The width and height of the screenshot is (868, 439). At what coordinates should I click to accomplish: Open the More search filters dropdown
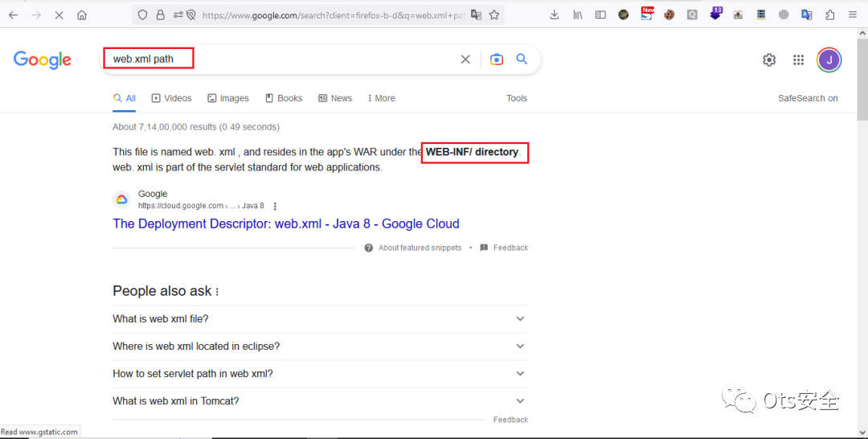click(382, 98)
